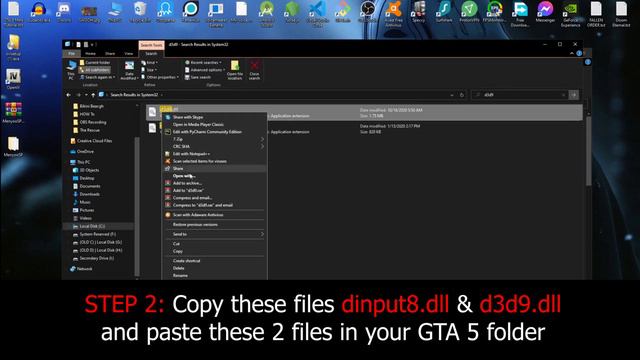Screen dimensions: 640x360
Task: Click Share in the context menu
Action: [x=215, y=169]
